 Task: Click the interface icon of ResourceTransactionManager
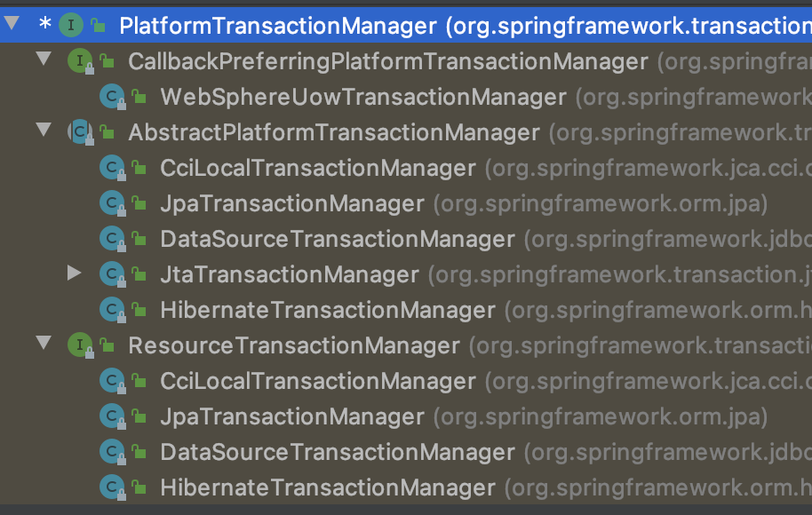[x=80, y=345]
